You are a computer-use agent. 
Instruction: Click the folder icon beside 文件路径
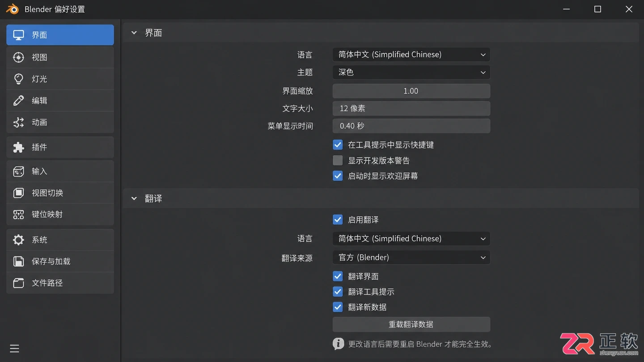coord(18,283)
